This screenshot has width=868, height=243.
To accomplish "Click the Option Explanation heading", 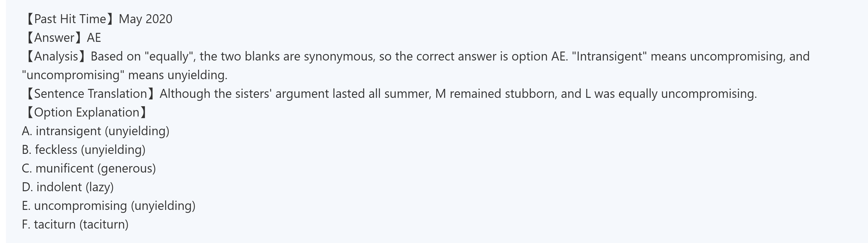I will [x=86, y=113].
